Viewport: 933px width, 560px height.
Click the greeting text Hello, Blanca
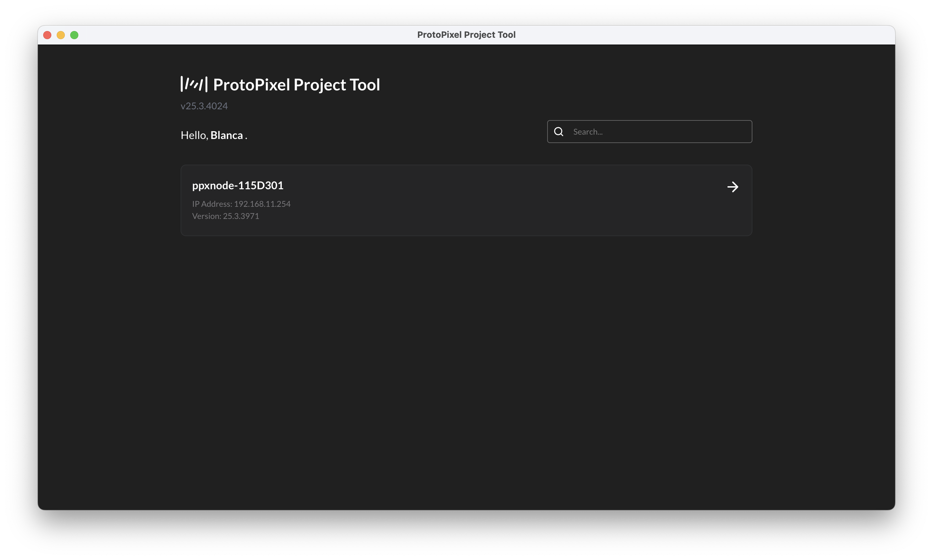pos(214,135)
